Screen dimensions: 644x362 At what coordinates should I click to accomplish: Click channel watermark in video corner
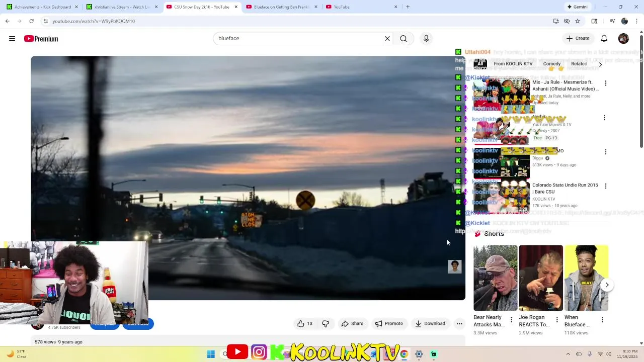(455, 266)
